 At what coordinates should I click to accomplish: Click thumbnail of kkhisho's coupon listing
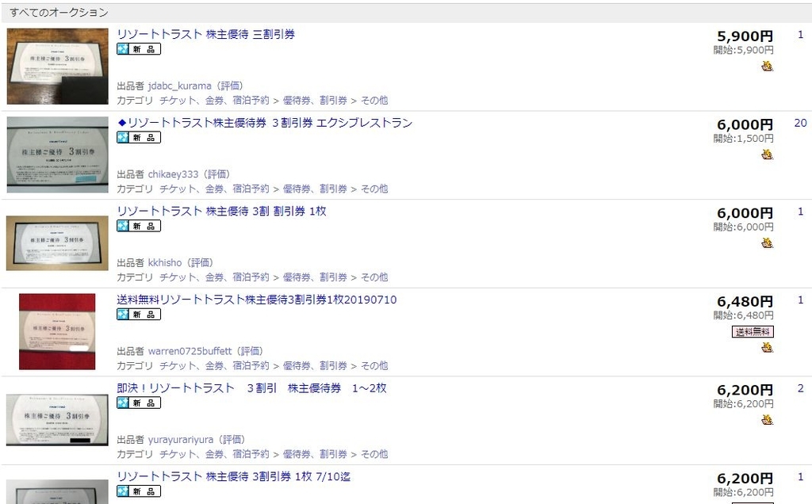pyautogui.click(x=57, y=243)
